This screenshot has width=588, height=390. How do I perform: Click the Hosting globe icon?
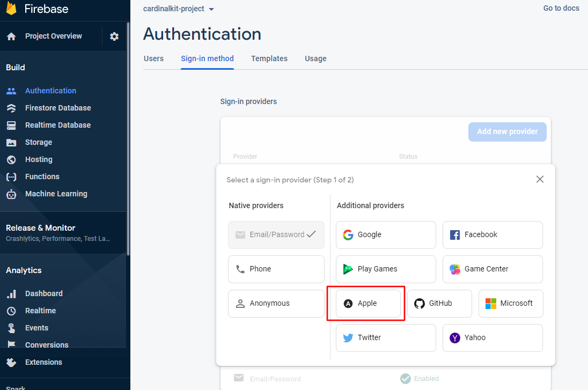coord(11,159)
